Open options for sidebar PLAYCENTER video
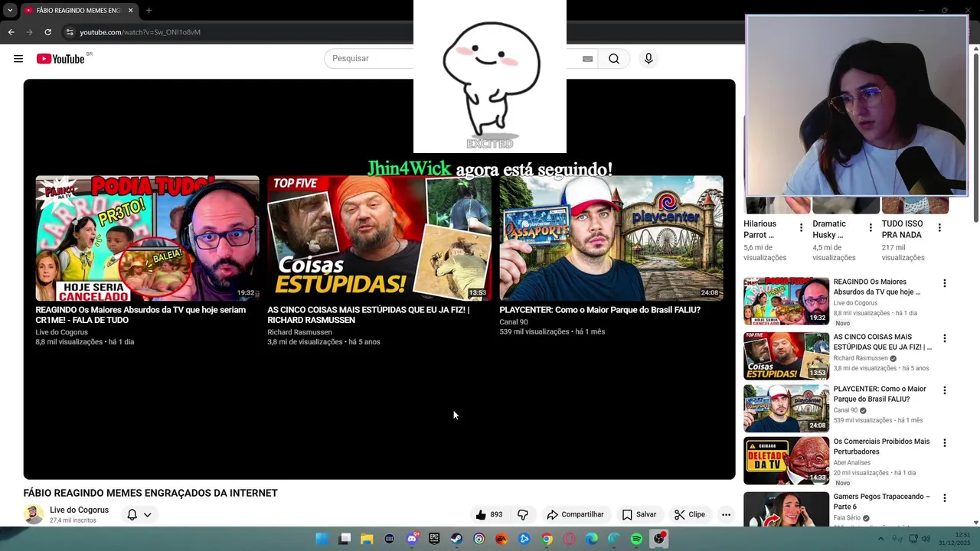 tap(944, 390)
